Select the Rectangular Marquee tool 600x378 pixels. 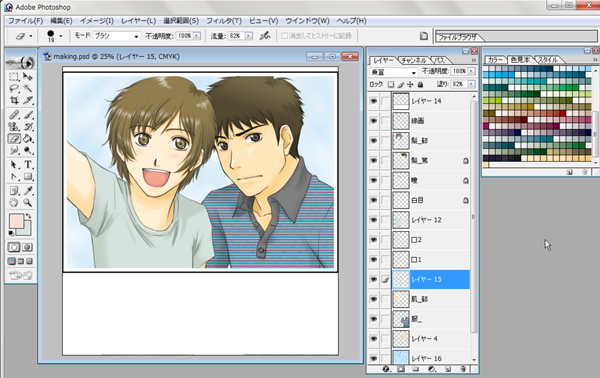pos(14,77)
